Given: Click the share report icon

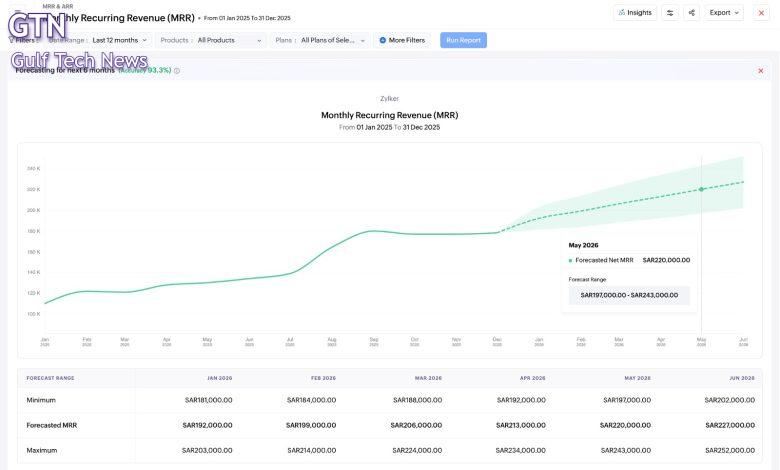Looking at the screenshot, I should [690, 13].
